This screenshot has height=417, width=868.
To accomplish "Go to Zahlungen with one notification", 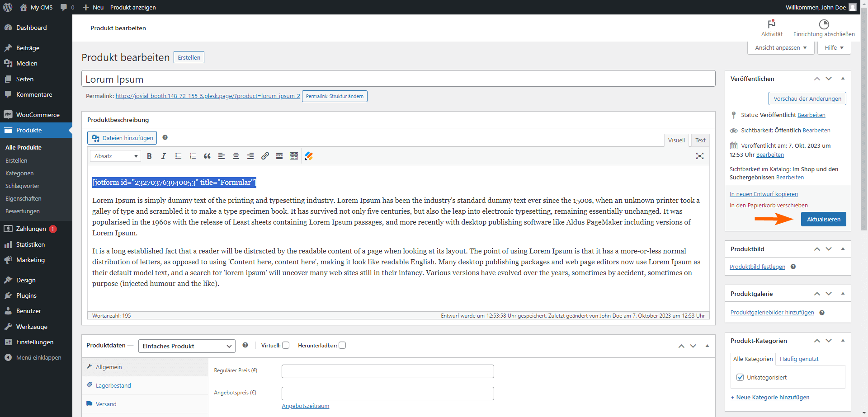I will coord(31,229).
